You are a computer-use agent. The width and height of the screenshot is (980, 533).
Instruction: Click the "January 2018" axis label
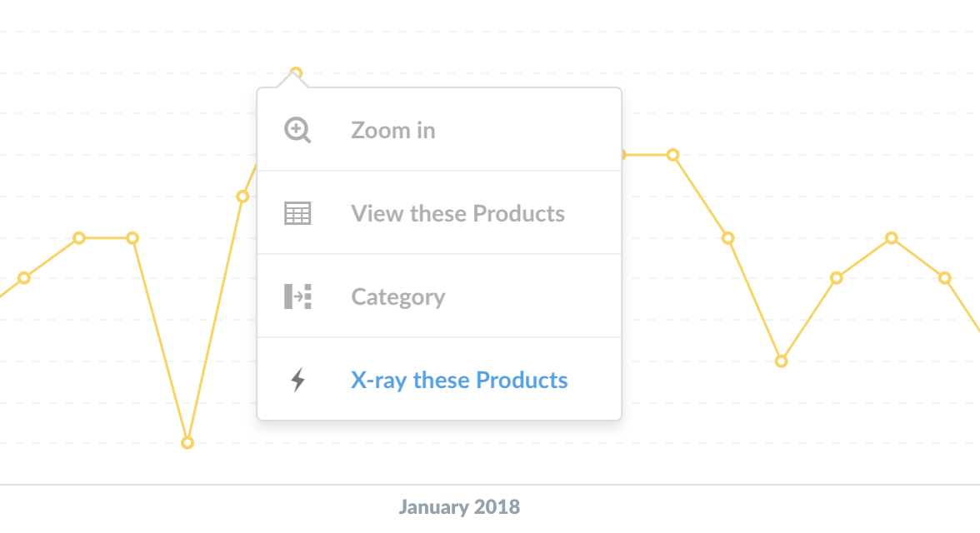[x=459, y=506]
